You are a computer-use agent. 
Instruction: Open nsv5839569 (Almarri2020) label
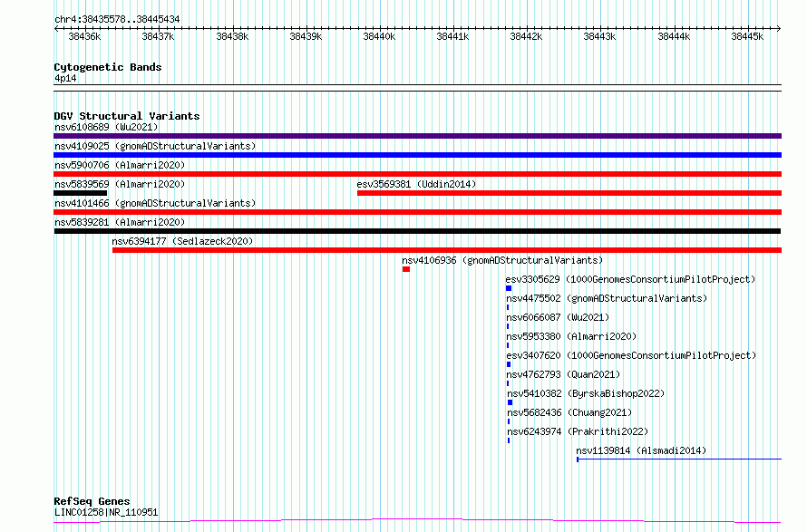point(120,184)
